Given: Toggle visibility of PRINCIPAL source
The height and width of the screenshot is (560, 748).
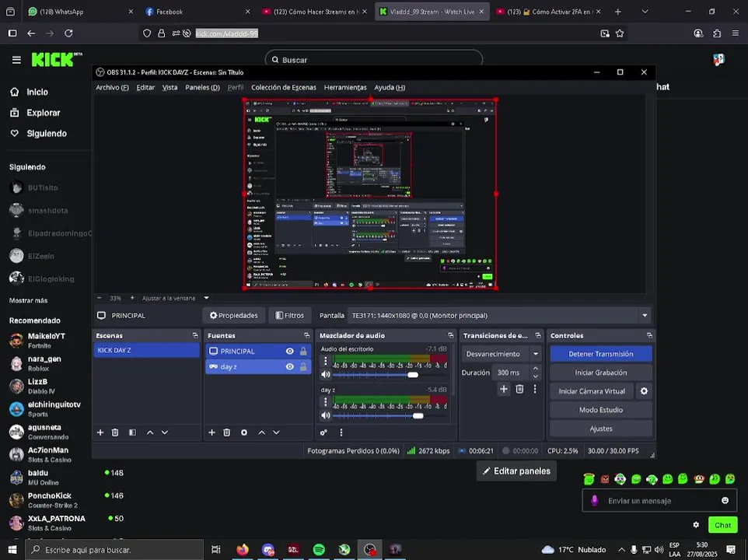Looking at the screenshot, I should (x=289, y=351).
